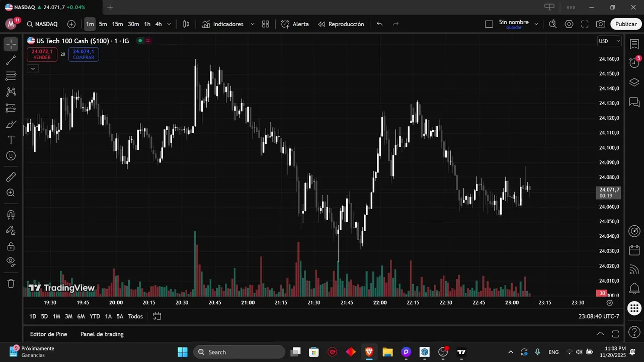Undo the last chart action
The width and height of the screenshot is (644, 362).
(380, 24)
